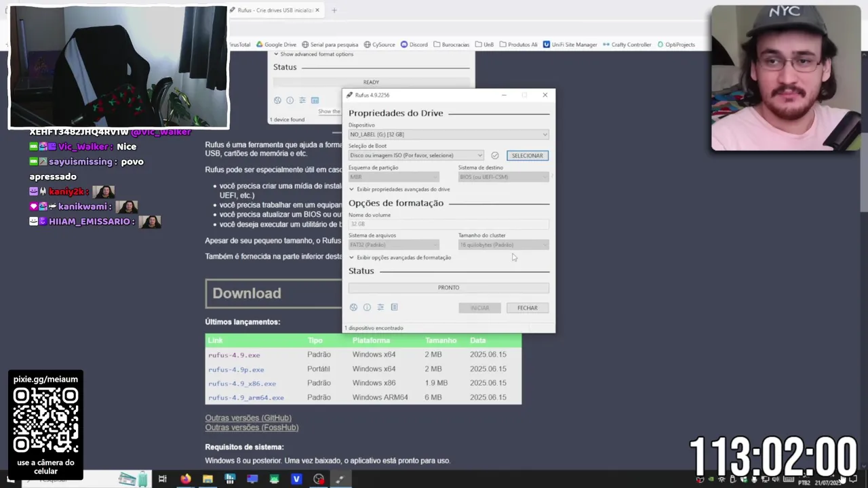The height and width of the screenshot is (488, 868).
Task: Click the 'Portátil' type cell
Action: coord(319,369)
